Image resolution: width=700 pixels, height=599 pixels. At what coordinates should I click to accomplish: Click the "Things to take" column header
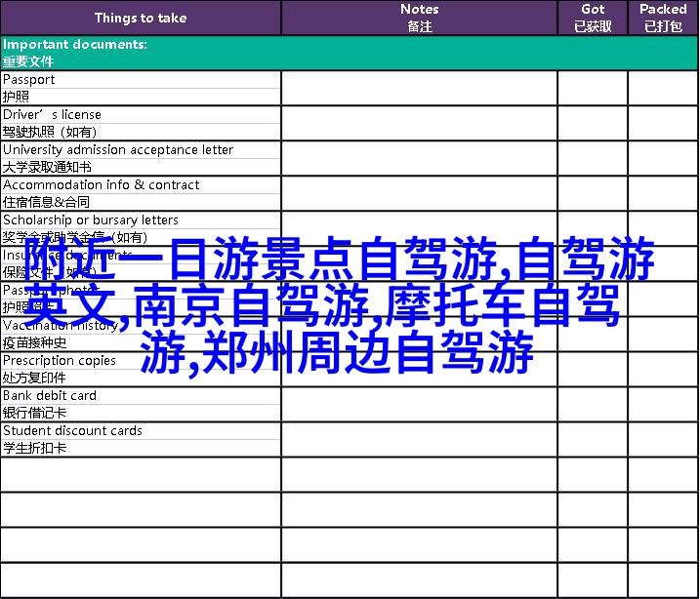click(141, 18)
